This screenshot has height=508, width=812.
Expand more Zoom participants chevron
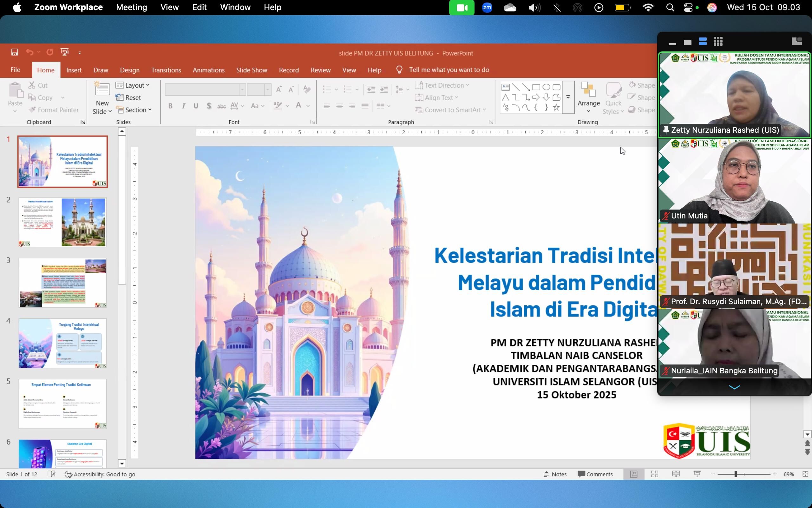click(734, 387)
